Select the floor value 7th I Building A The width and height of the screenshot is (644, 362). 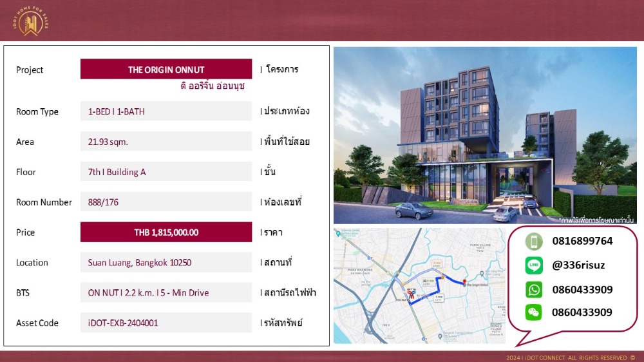[117, 172]
